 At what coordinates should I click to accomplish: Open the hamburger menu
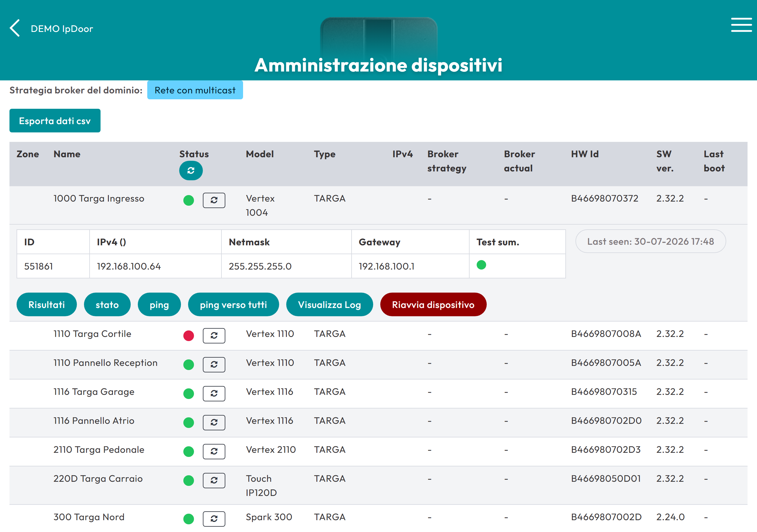[741, 25]
